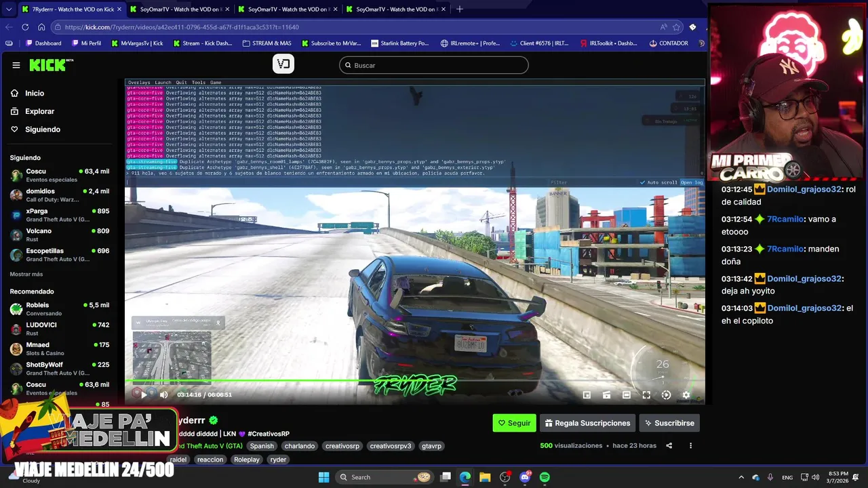Seek on the green video progress bar
Image resolution: width=868 pixels, height=488 pixels.
(415, 381)
